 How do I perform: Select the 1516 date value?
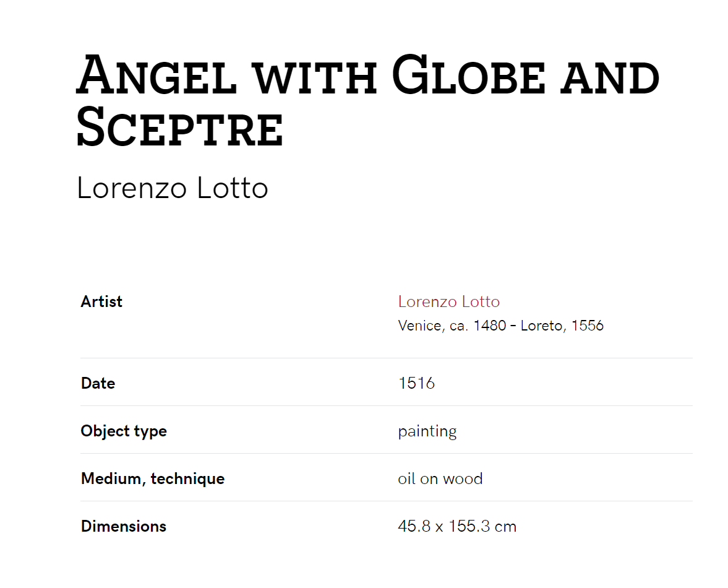pos(416,383)
